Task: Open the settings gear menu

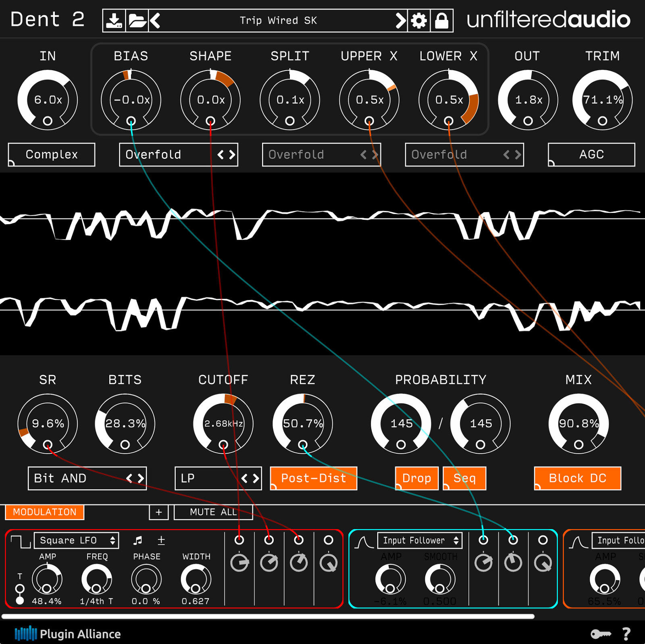Action: tap(419, 20)
